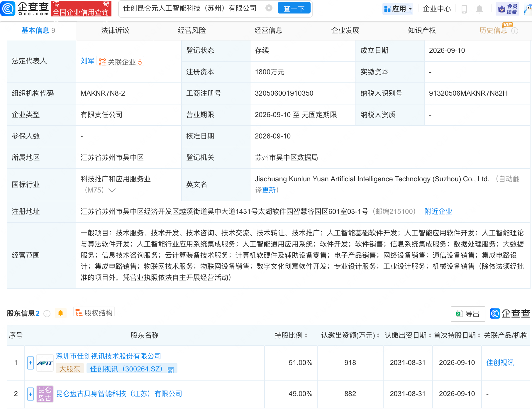The width and height of the screenshot is (532, 409).
Task: Expand shareholder row 2 plus button
Action: (x=31, y=394)
